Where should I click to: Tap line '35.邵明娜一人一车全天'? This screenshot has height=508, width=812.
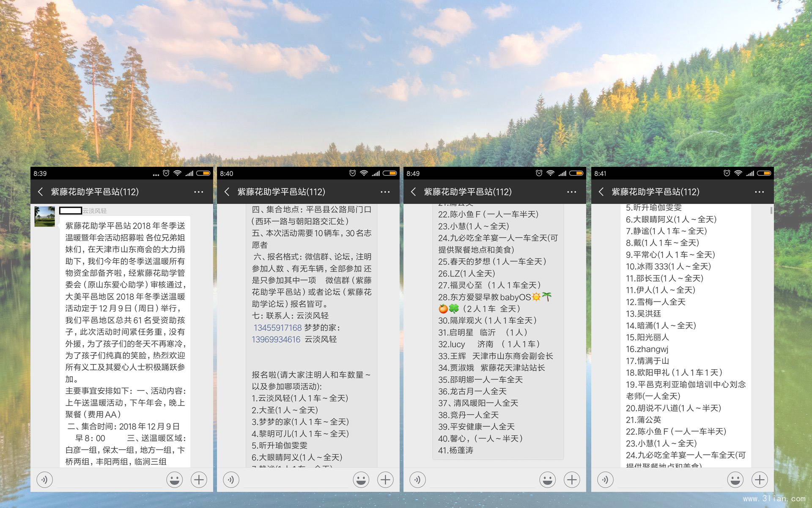480,380
